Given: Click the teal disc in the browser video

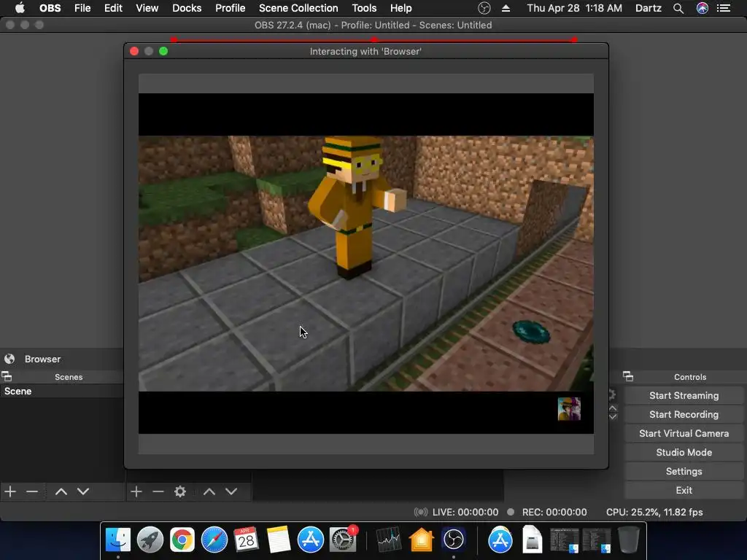Looking at the screenshot, I should point(531,332).
